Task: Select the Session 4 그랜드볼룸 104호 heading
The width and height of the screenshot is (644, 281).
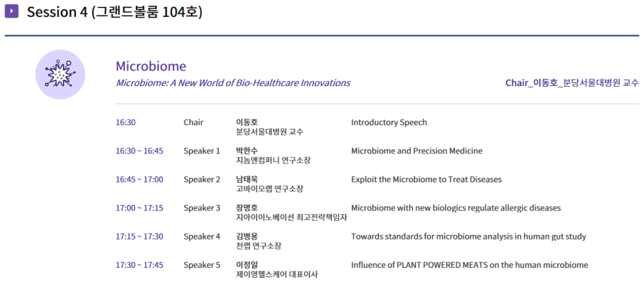Action: 114,13
